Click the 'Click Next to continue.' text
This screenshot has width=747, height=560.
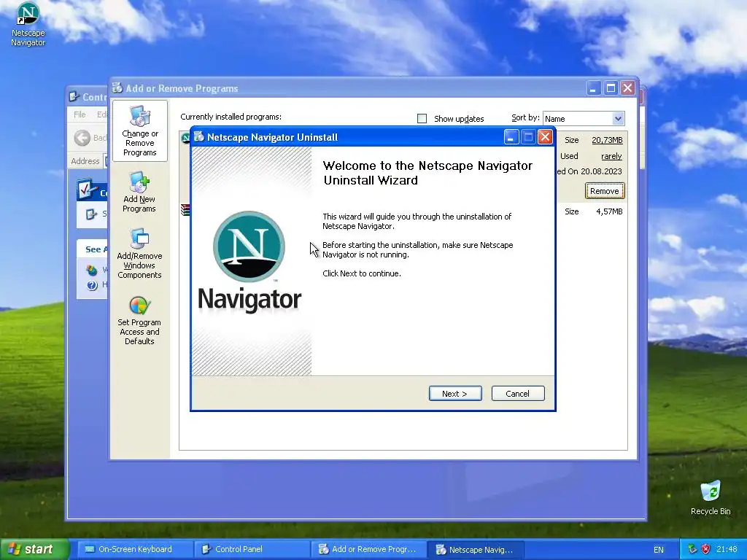pos(362,273)
